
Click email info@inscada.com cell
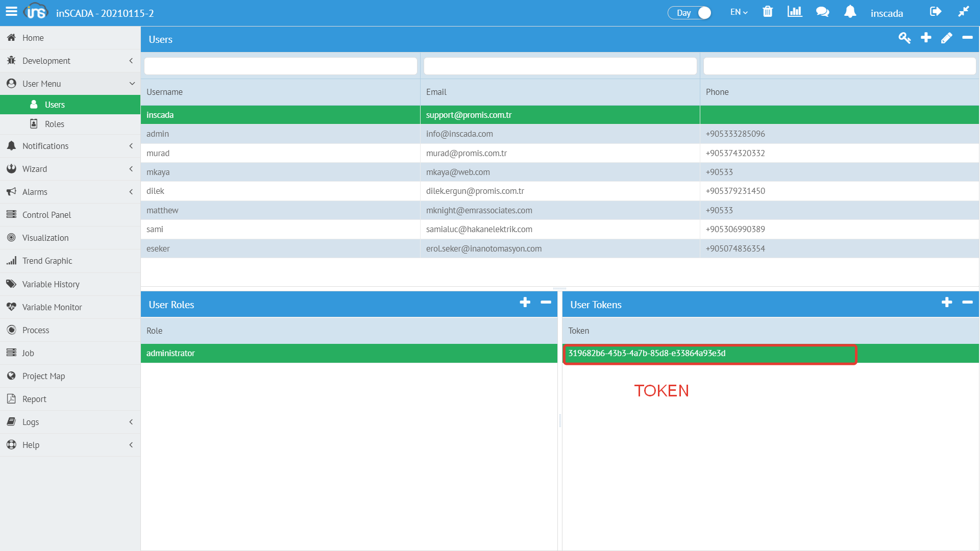(x=560, y=134)
